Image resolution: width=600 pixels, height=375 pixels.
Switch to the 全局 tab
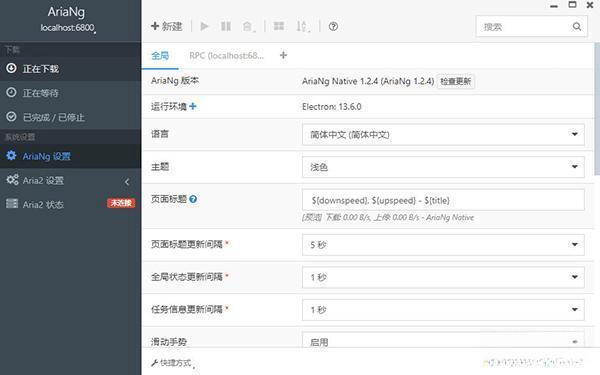160,56
